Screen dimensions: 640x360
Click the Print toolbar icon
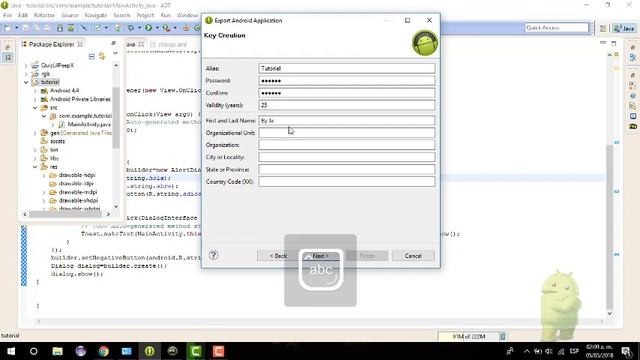coord(47,28)
